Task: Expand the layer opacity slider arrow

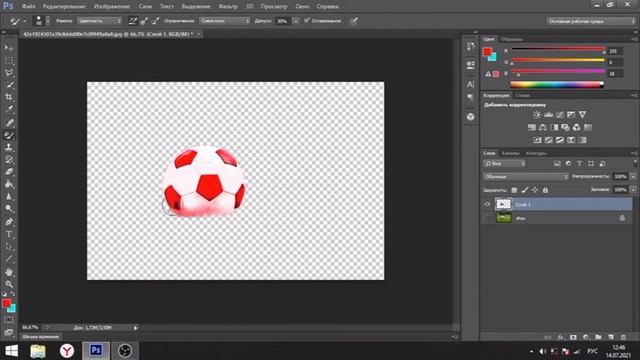Action: (x=633, y=177)
